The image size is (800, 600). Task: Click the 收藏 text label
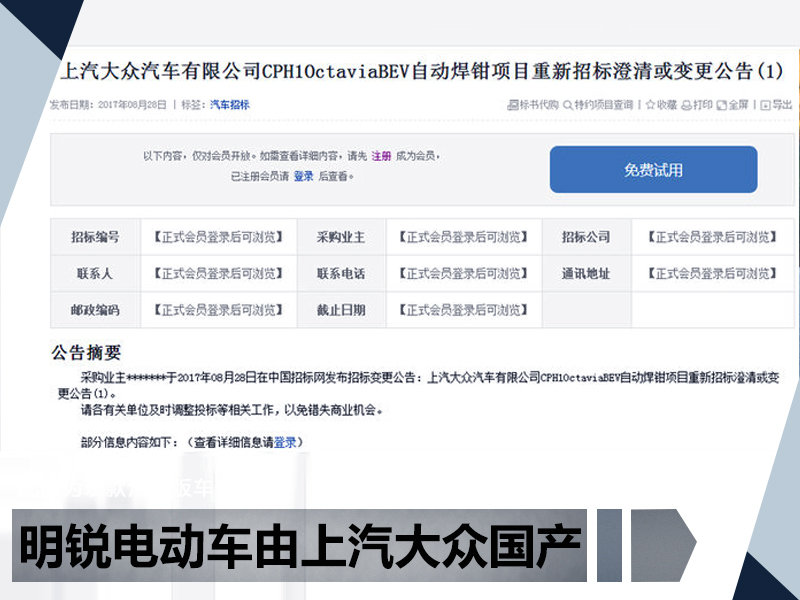coord(666,105)
